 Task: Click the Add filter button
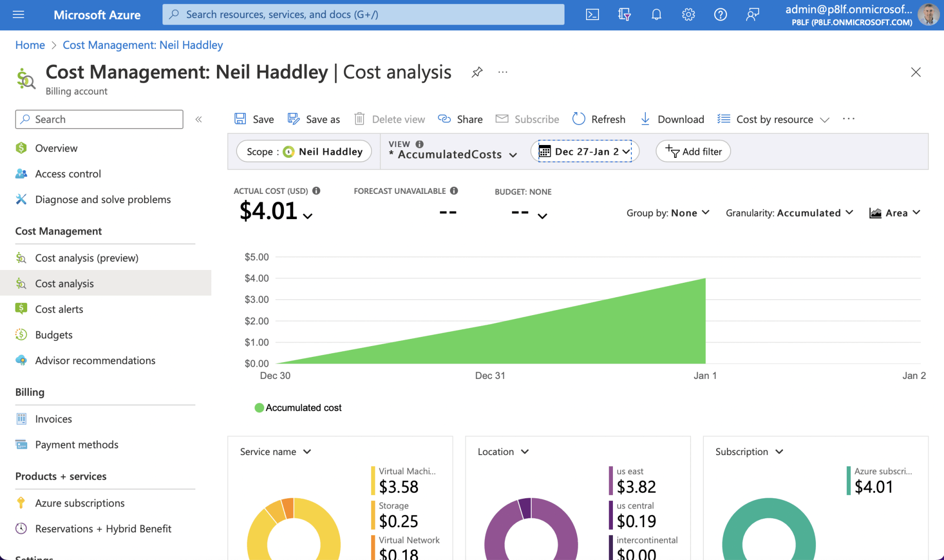[x=693, y=151]
